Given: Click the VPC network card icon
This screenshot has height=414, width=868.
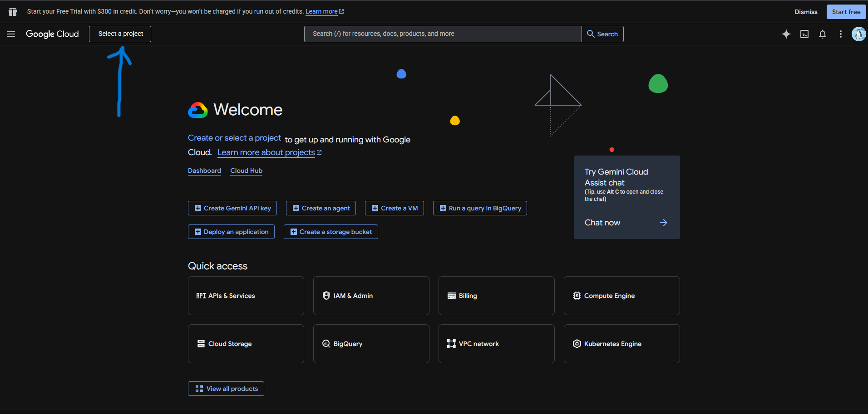Looking at the screenshot, I should 452,344.
